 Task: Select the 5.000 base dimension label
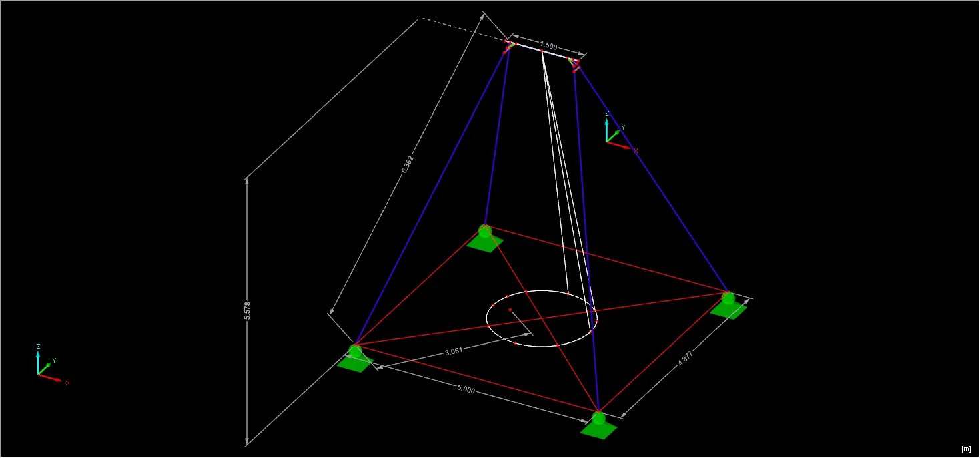coord(467,390)
